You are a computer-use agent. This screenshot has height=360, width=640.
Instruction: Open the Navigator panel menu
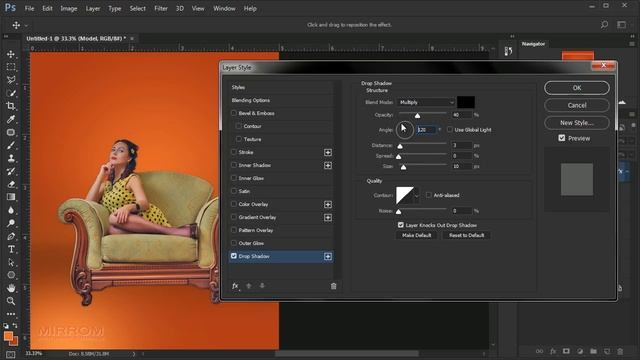tap(632, 44)
